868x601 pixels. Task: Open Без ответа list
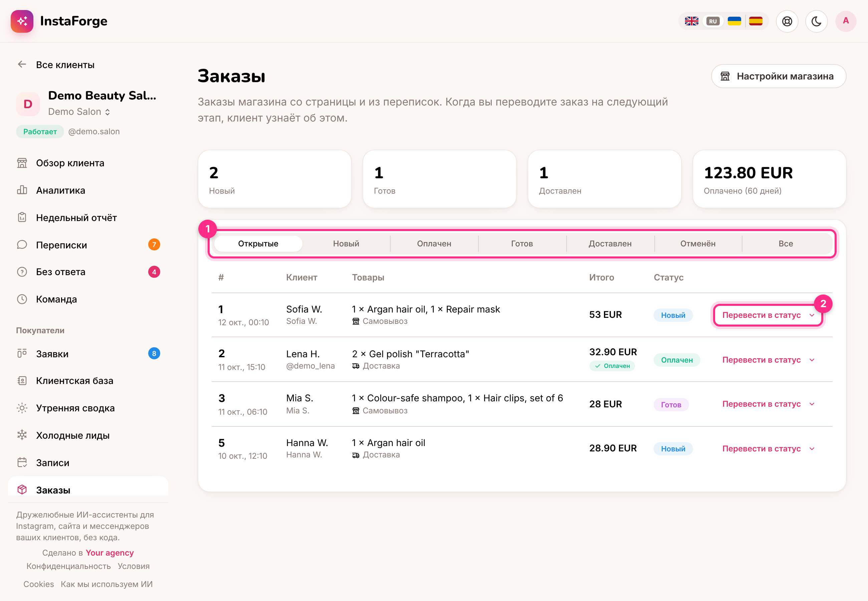point(88,272)
